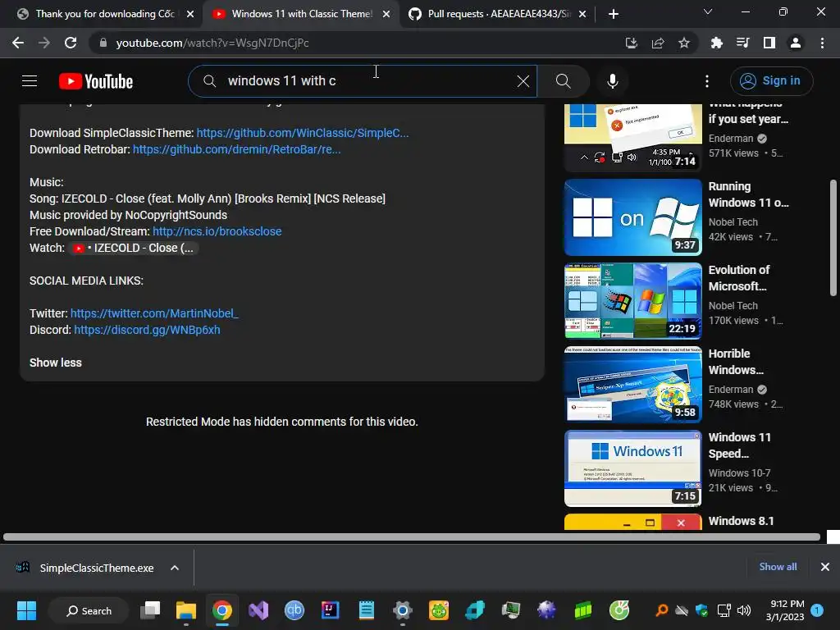Toggle the Chrome side panel

pos(769,43)
